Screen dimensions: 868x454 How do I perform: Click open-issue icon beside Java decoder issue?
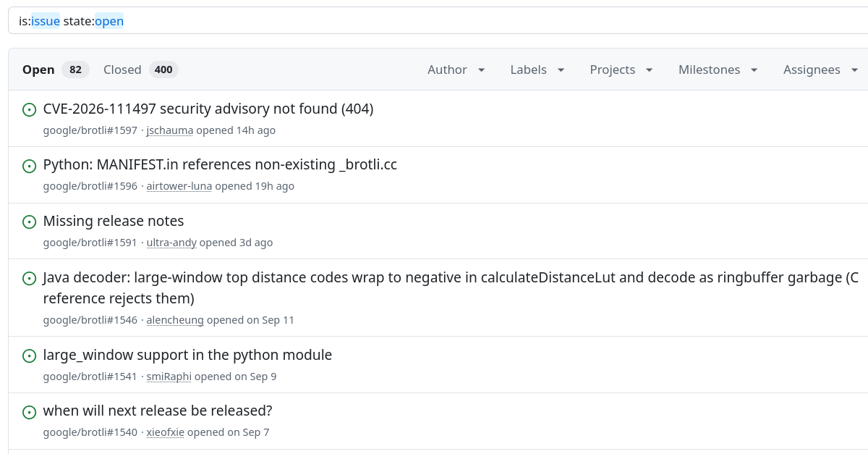(x=30, y=278)
